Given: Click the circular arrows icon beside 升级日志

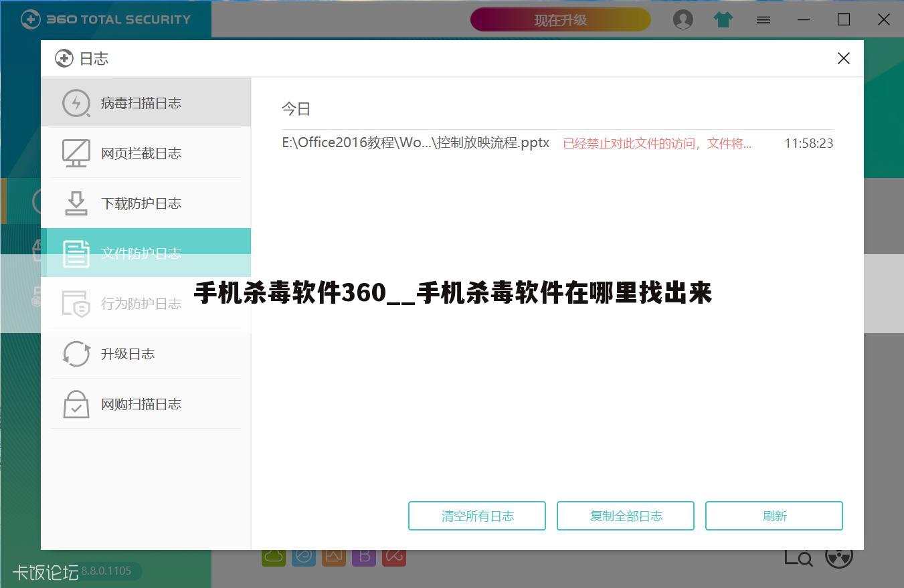Looking at the screenshot, I should tap(76, 354).
